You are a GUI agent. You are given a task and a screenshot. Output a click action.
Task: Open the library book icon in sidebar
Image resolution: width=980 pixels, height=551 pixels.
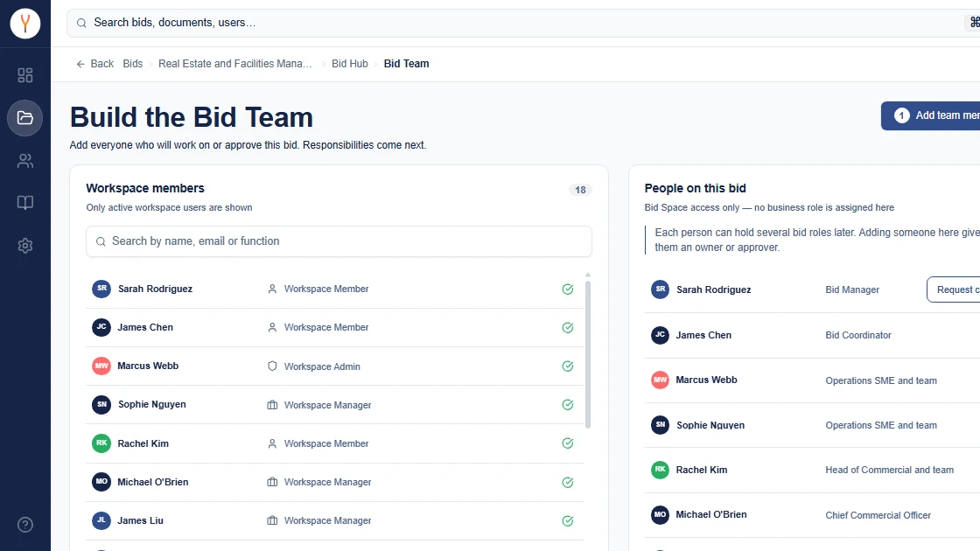[x=25, y=203]
